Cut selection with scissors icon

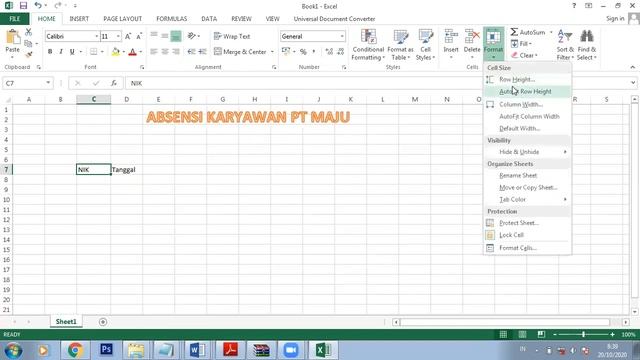point(28,32)
